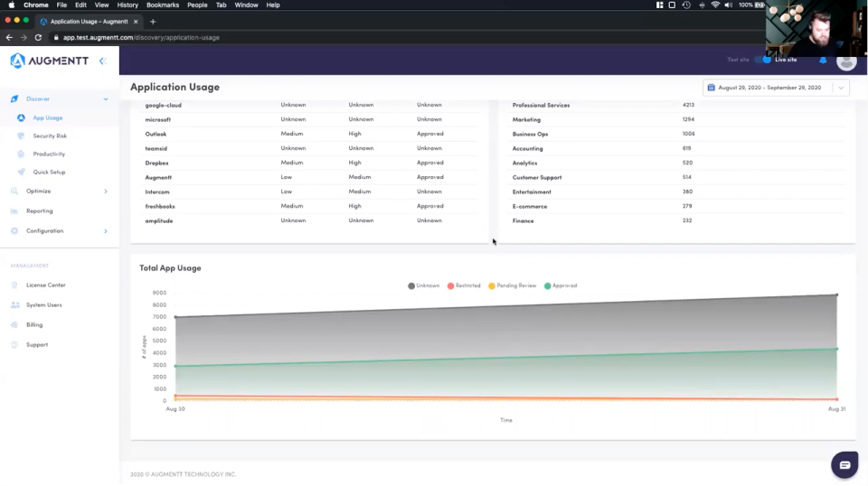Go back in Chrome

pos(9,38)
